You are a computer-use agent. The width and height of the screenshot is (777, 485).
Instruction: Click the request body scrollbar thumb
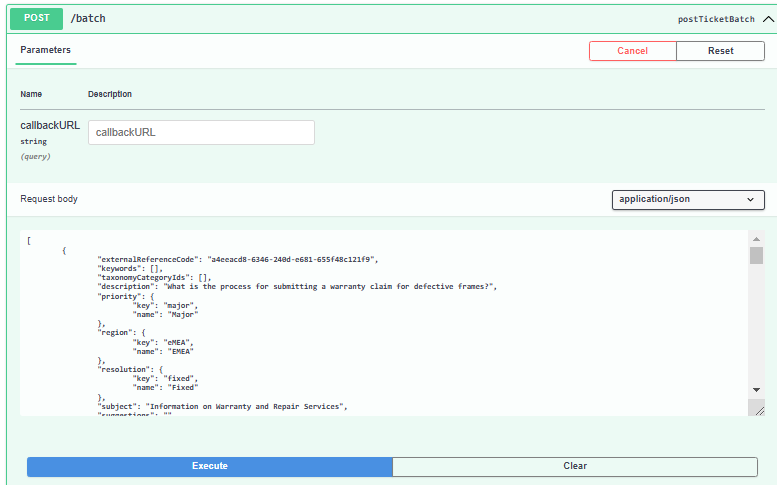pyautogui.click(x=756, y=256)
